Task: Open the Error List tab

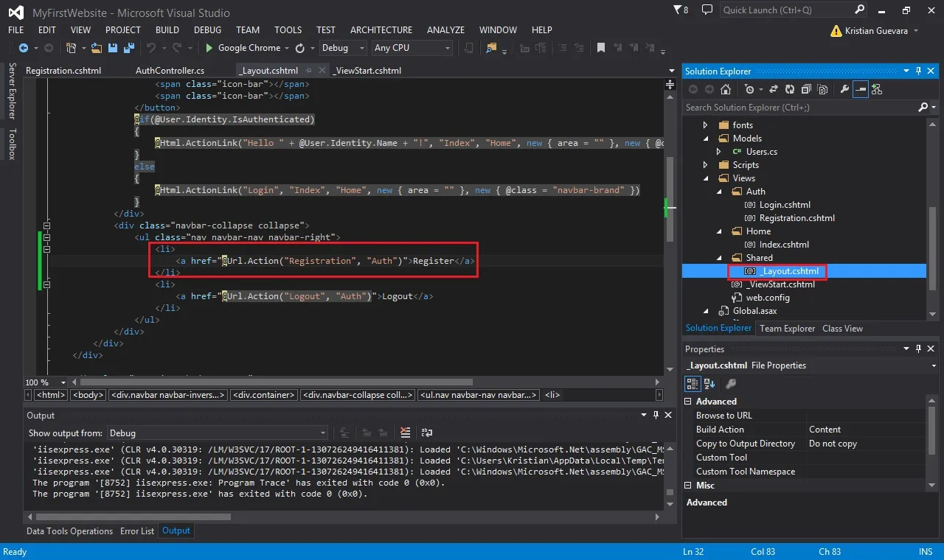Action: coord(137,531)
